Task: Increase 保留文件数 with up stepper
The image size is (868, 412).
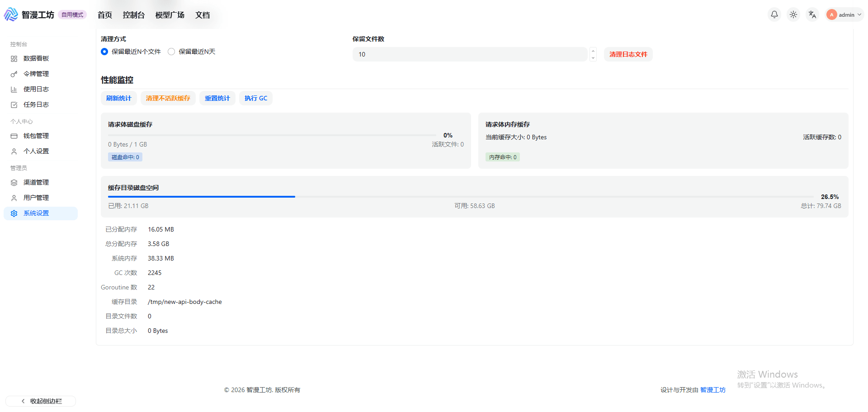Action: pyautogui.click(x=593, y=51)
